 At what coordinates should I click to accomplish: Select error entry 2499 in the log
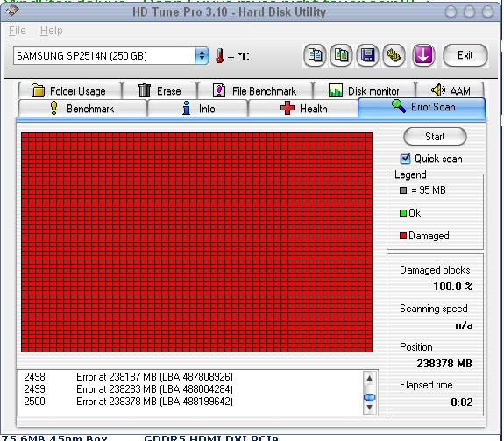pyautogui.click(x=189, y=389)
